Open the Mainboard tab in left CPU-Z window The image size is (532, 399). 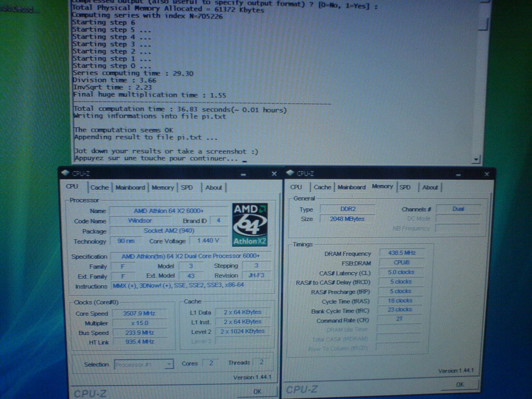coord(130,187)
